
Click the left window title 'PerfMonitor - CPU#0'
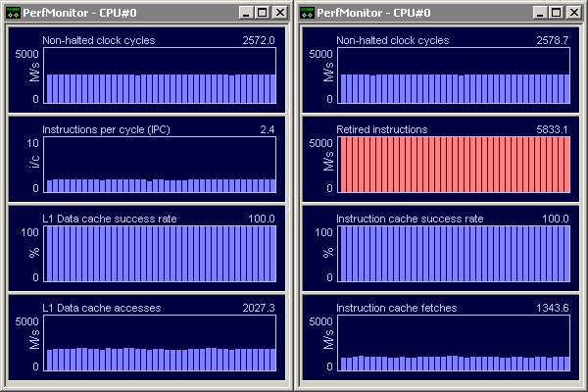click(79, 13)
